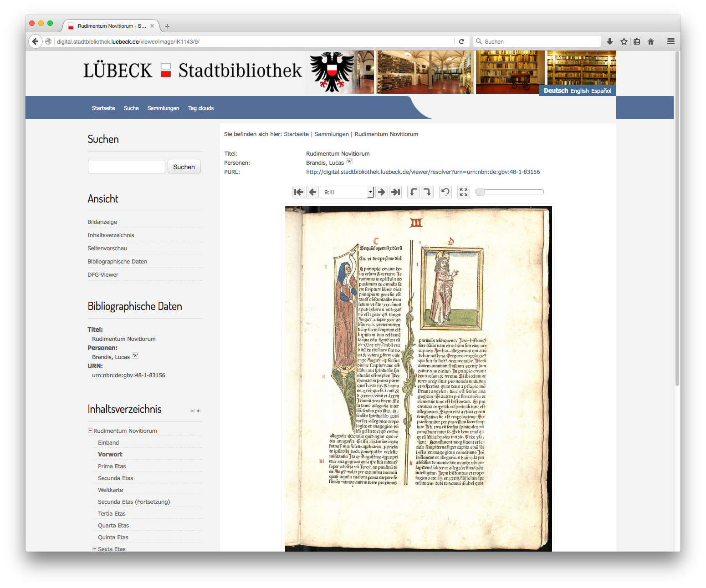Select Tertia Etas in table of contents
The image size is (706, 588).
(112, 514)
